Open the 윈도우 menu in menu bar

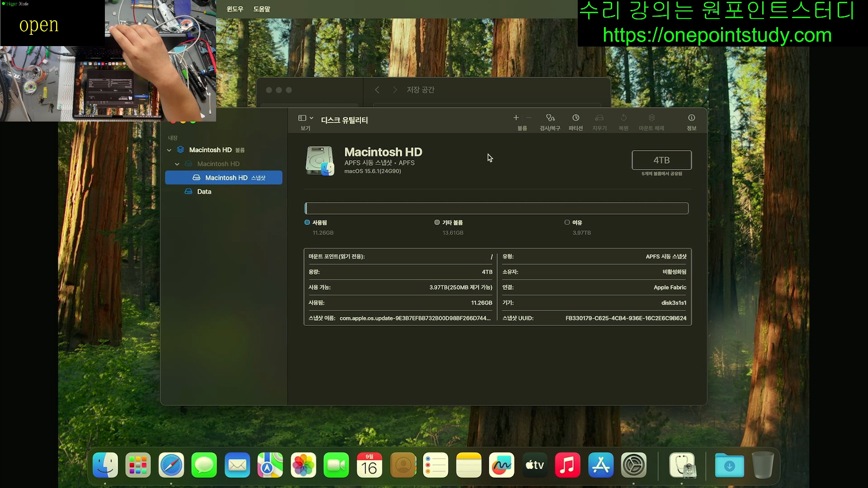[x=235, y=9]
